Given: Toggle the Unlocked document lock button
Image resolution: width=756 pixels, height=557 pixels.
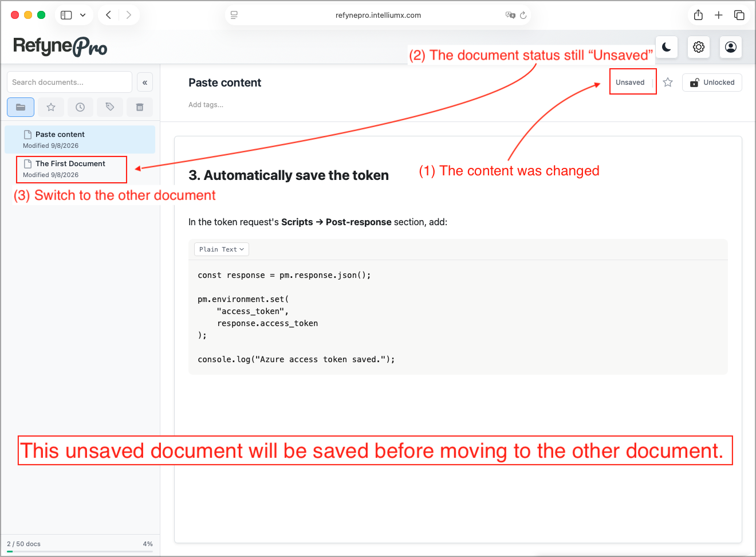Looking at the screenshot, I should click(712, 83).
